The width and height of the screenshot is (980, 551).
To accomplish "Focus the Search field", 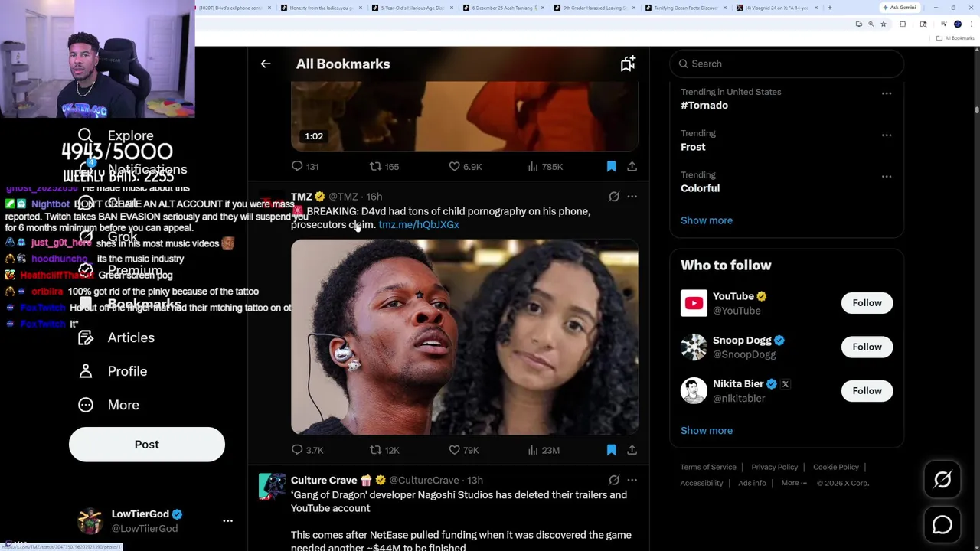I will coord(786,64).
